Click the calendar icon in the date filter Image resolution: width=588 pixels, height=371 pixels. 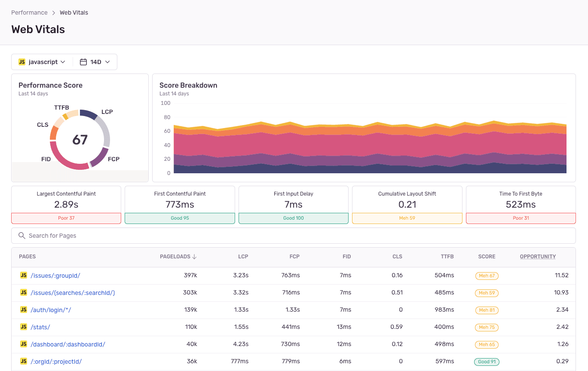click(83, 62)
